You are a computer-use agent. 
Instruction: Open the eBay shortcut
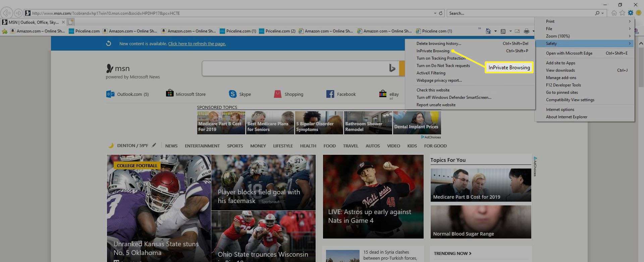click(389, 94)
